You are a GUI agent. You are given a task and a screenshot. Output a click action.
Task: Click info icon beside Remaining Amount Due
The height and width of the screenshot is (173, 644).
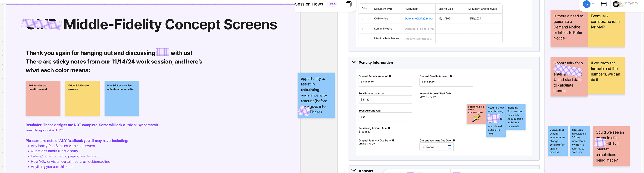[389, 128]
